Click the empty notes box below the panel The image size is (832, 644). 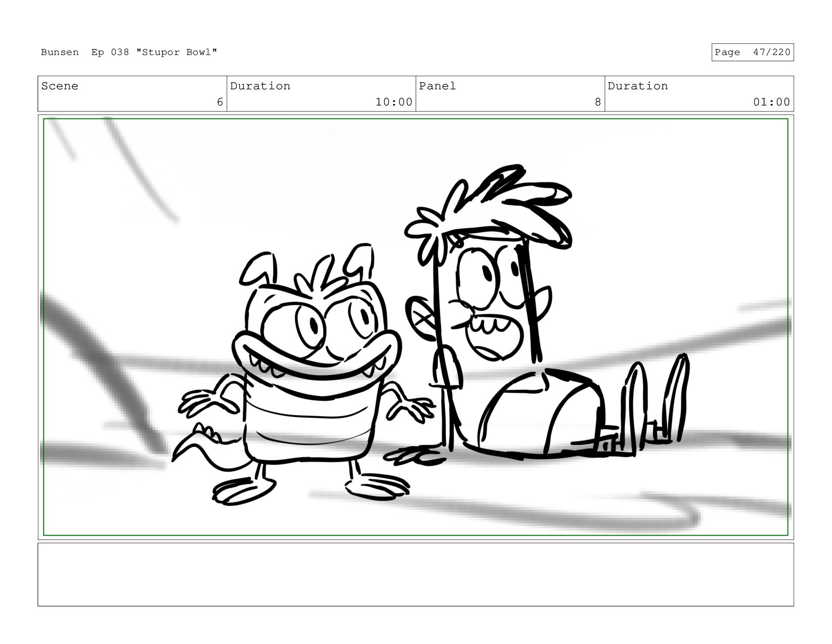(415, 574)
